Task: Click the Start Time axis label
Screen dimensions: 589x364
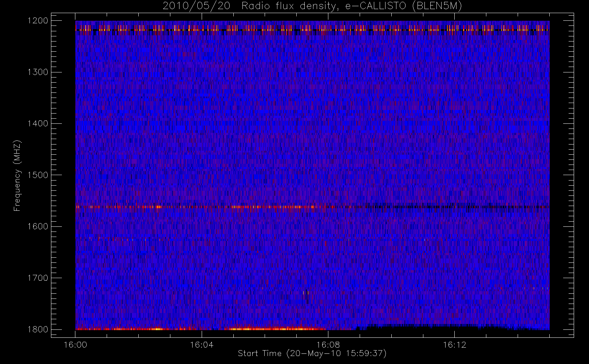Action: [312, 353]
